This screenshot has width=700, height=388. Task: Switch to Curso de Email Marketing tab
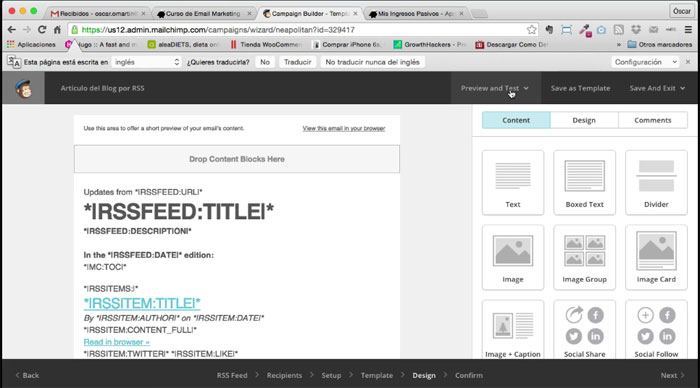[204, 14]
